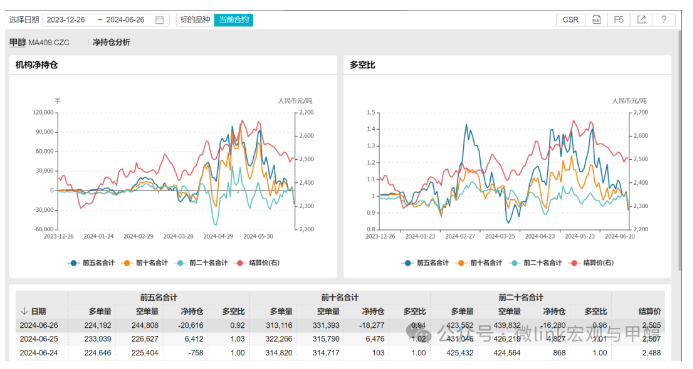Click the 2,488 settlement price cell
Screen dimensions: 693x369
(x=651, y=353)
